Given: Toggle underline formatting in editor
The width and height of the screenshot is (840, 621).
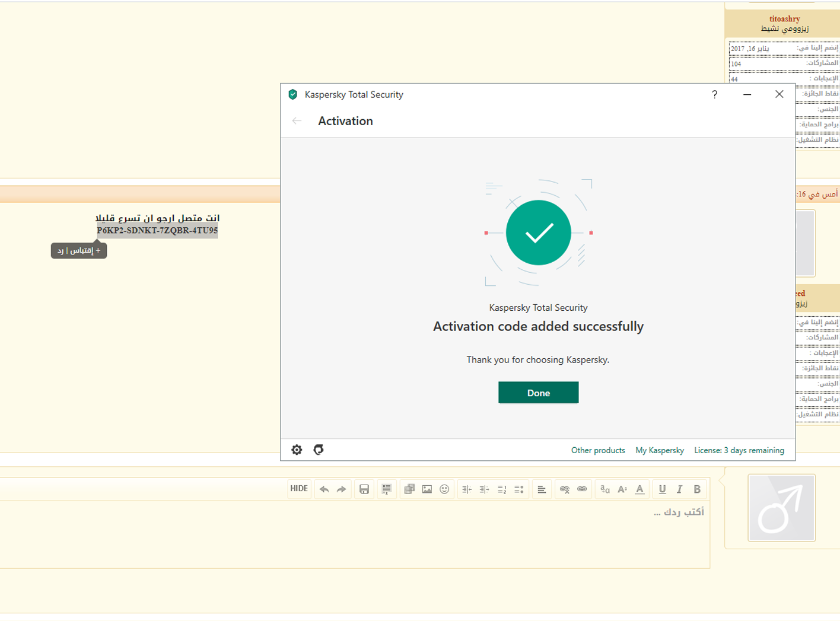Looking at the screenshot, I should (x=662, y=489).
